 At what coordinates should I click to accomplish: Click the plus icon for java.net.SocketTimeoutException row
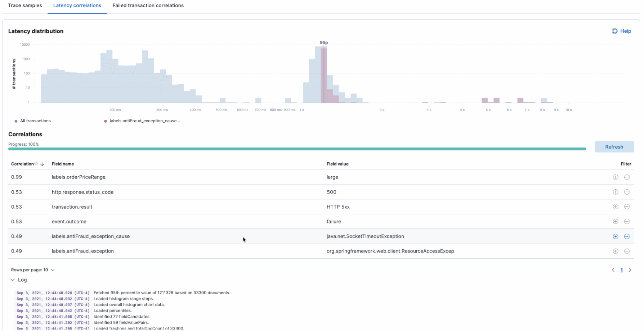pos(616,236)
